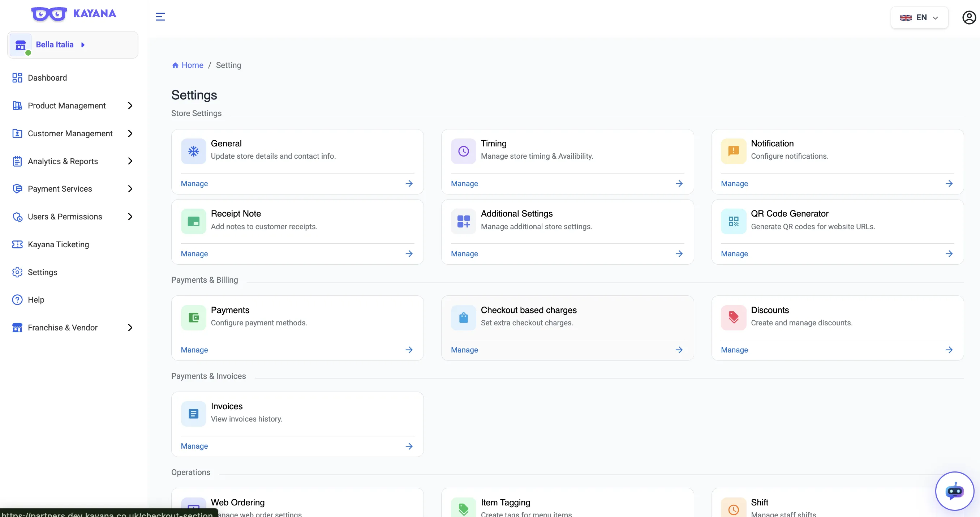Click the Additional Settings grid icon
980x517 pixels.
point(463,221)
